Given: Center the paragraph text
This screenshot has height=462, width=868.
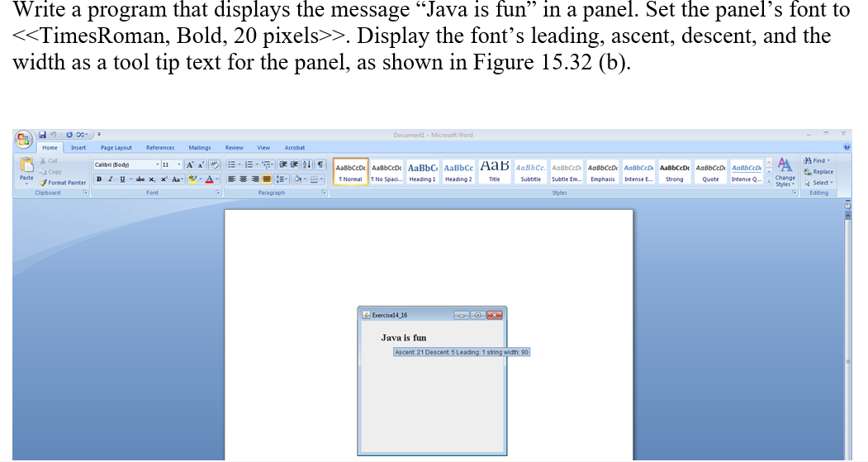Looking at the screenshot, I should tap(243, 179).
